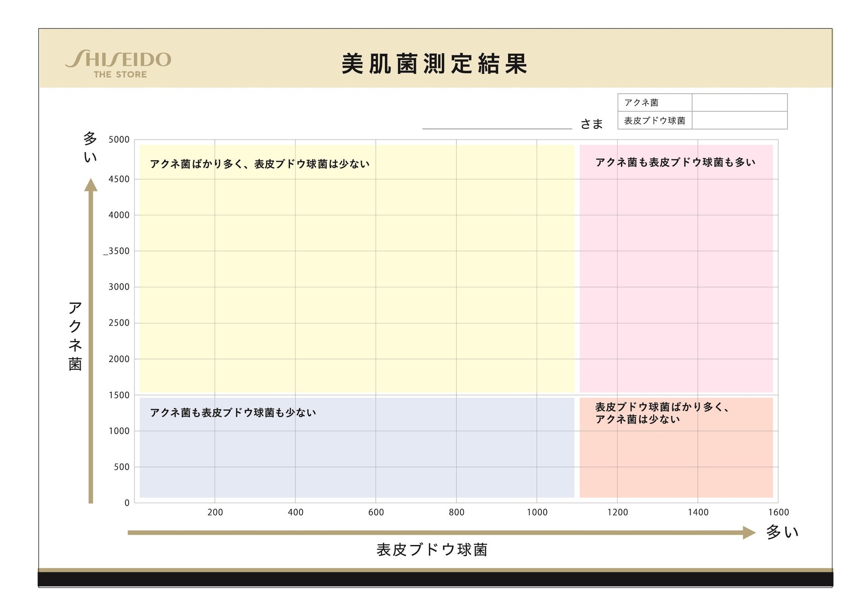Click the 1000 x-axis tick label
Image resolution: width=868 pixels, height=608 pixels.
[x=537, y=512]
